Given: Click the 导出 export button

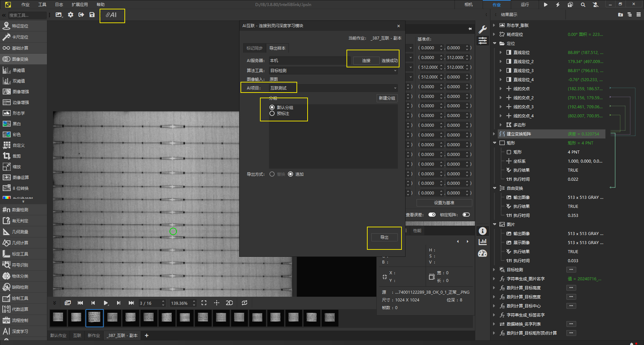Looking at the screenshot, I should point(384,237).
